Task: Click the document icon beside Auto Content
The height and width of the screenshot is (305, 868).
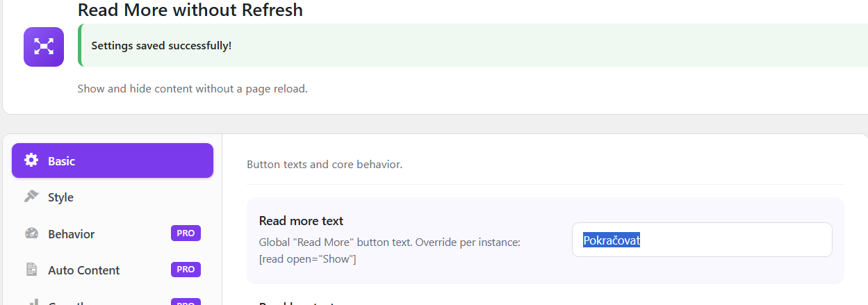Action: coord(31,270)
